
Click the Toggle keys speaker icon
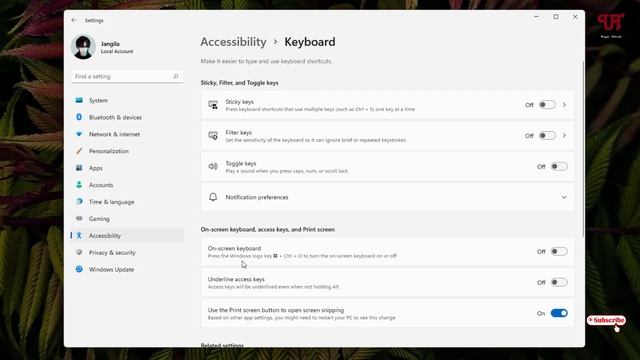(213, 167)
